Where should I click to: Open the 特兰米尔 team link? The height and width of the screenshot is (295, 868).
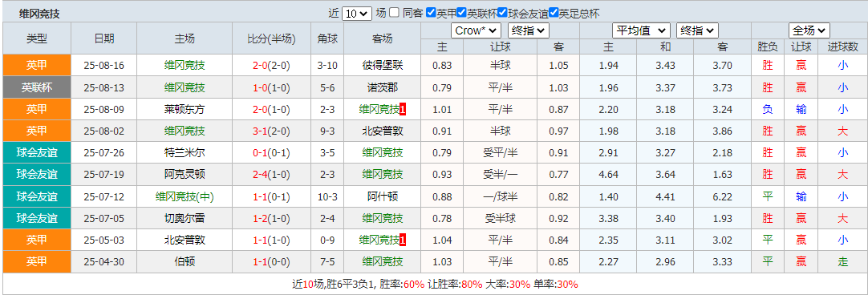[x=185, y=153]
